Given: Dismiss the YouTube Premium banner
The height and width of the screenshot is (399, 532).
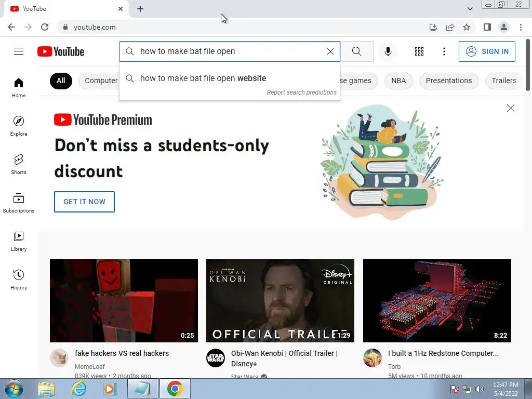Looking at the screenshot, I should (x=510, y=108).
